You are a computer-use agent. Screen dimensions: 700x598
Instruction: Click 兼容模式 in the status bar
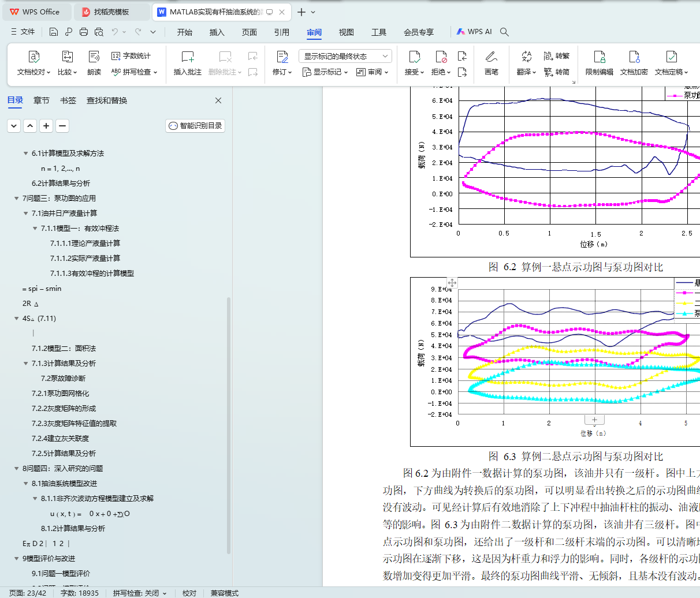coord(225,593)
